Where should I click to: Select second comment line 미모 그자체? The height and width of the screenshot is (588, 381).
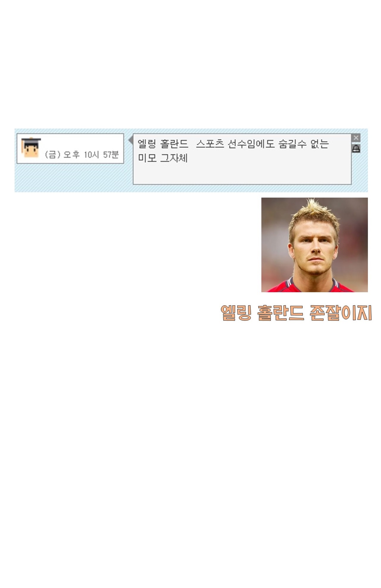tap(163, 158)
